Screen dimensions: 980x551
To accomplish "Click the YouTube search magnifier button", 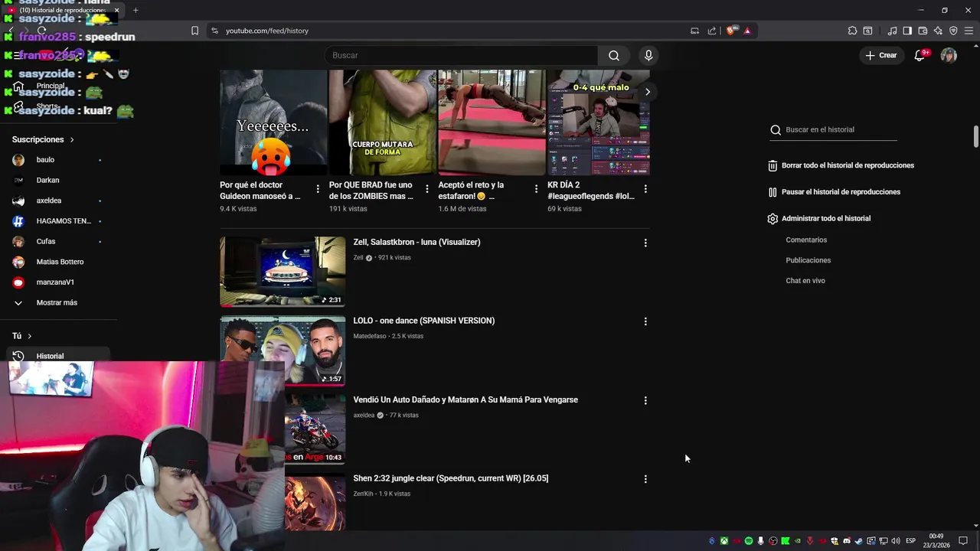I will pos(614,55).
